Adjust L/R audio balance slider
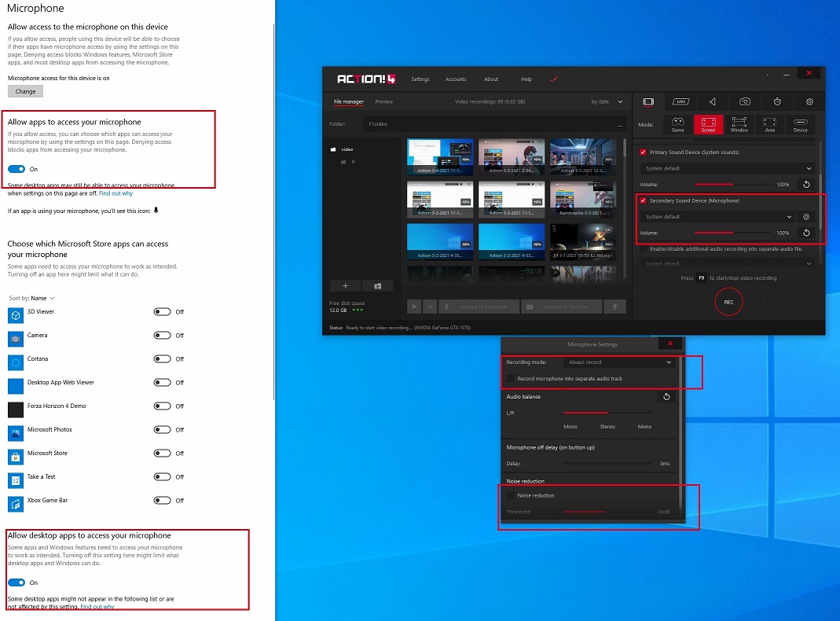The image size is (840, 621). pyautogui.click(x=607, y=413)
